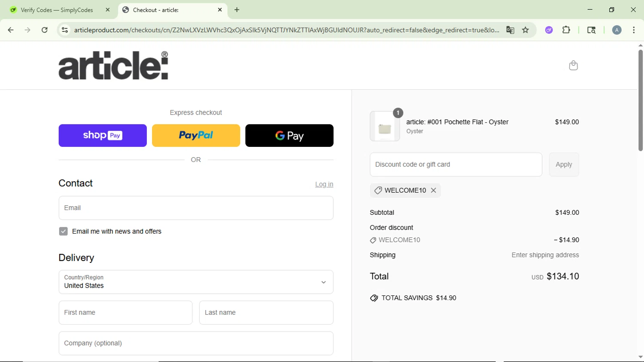Open the translate page icon
Viewport: 644px width, 362px height.
[x=510, y=30]
